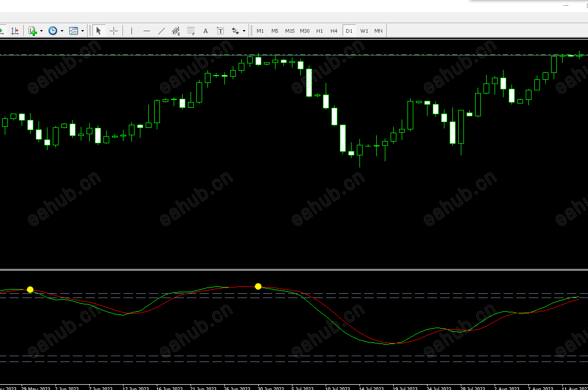The image size is (588, 390).
Task: Click the yellow signal dot near 30 Jun
Action: (x=258, y=286)
